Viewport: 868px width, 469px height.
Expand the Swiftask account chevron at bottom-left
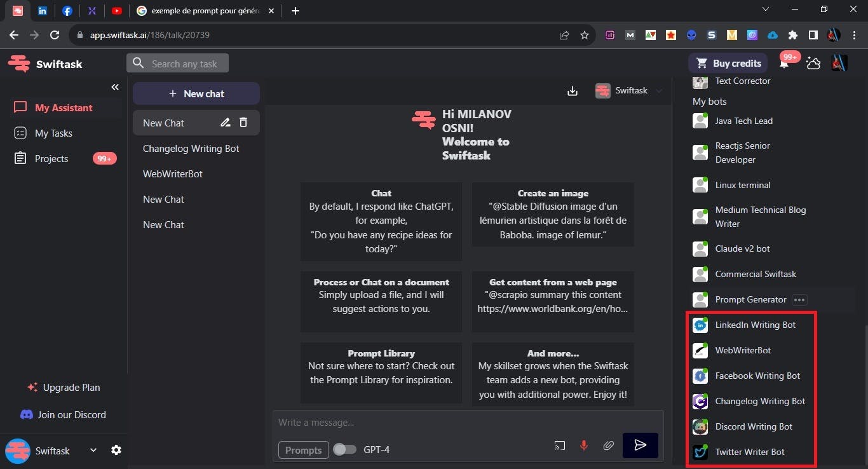[93, 450]
